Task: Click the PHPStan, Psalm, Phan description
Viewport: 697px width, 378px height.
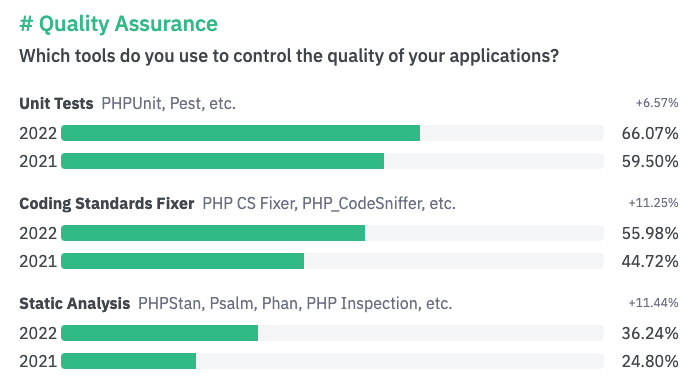Action: [295, 304]
